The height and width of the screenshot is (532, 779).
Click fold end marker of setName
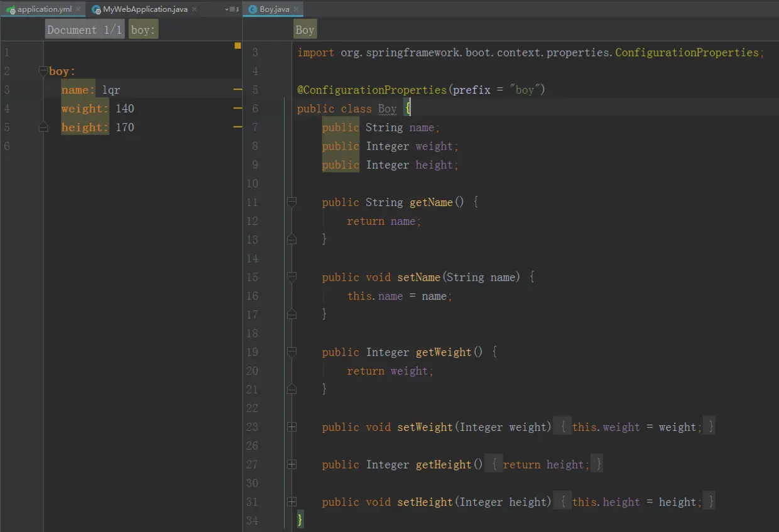tap(291, 313)
